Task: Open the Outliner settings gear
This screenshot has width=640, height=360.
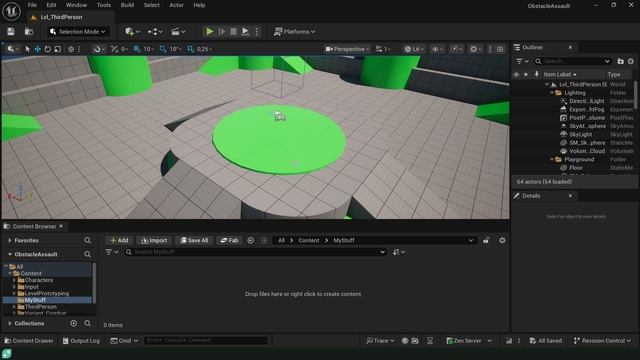Action: (631, 61)
